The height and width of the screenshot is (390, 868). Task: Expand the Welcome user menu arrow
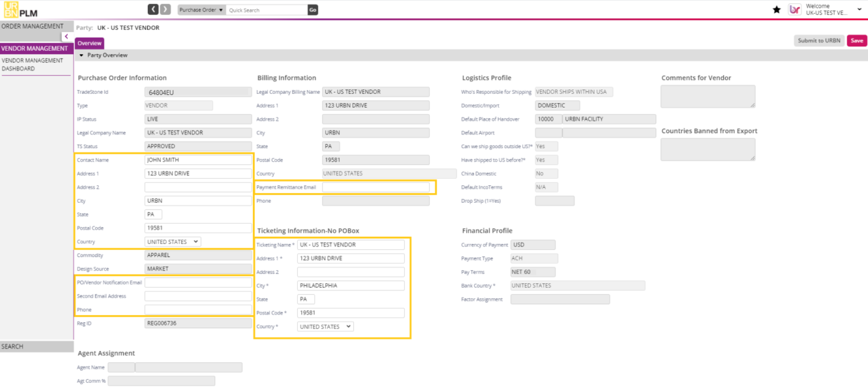[x=859, y=10]
